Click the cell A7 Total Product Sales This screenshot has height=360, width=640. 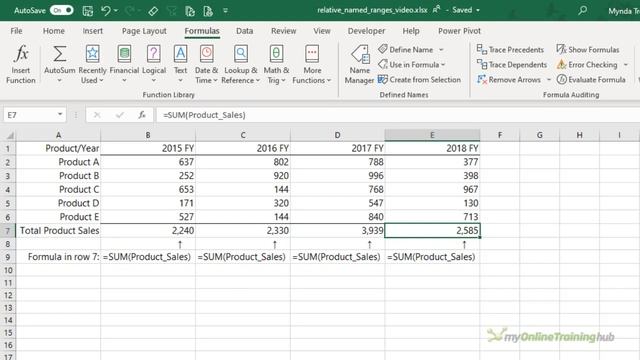click(58, 231)
